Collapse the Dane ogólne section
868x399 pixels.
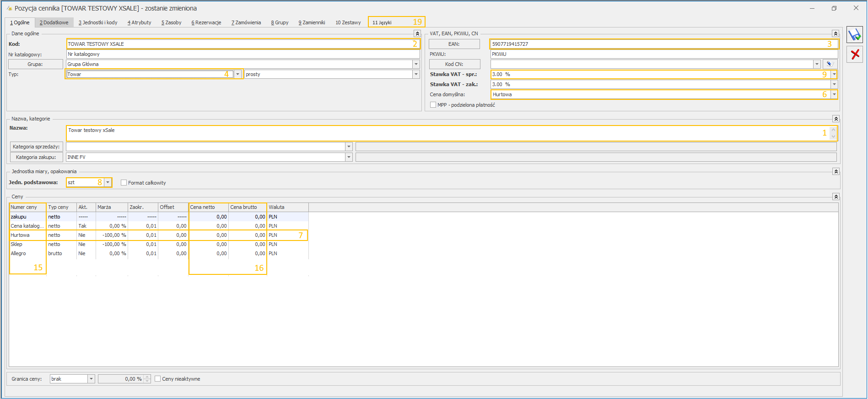click(x=417, y=33)
